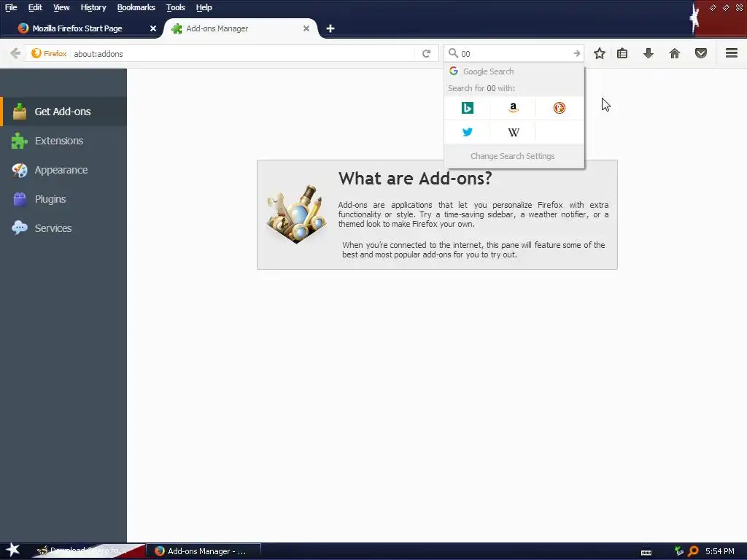The height and width of the screenshot is (560, 747).
Task: Select Get Add-ons in sidebar
Action: click(x=63, y=112)
